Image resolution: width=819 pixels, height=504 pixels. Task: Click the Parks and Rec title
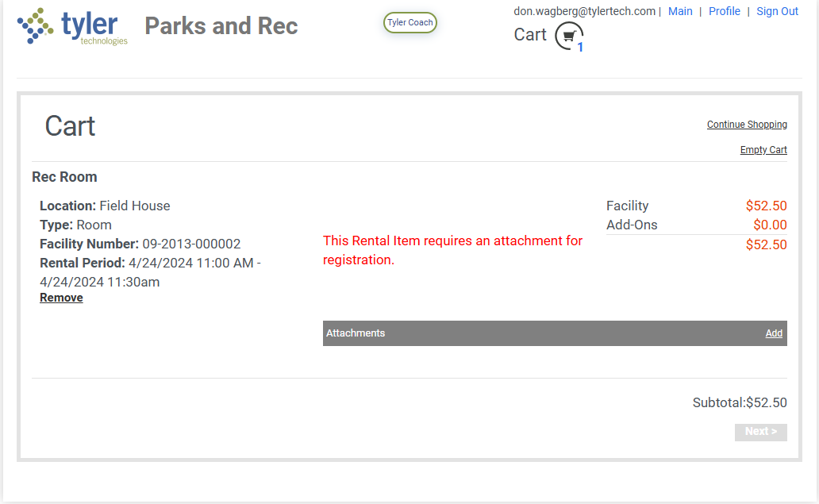[221, 26]
